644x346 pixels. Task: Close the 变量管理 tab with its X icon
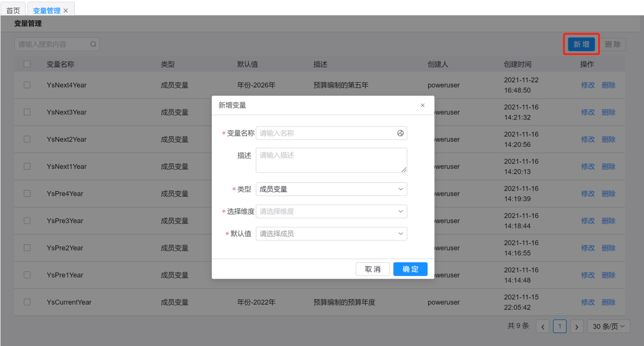(x=66, y=11)
